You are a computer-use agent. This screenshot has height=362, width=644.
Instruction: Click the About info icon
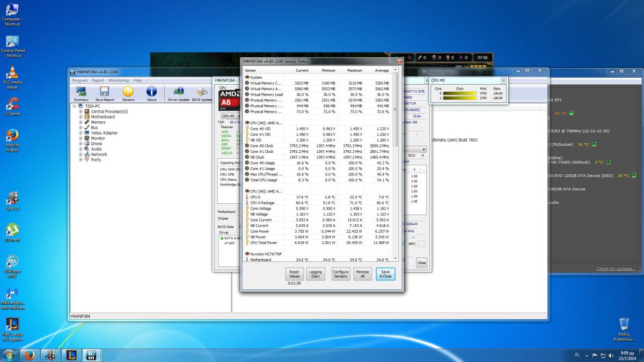152,94
